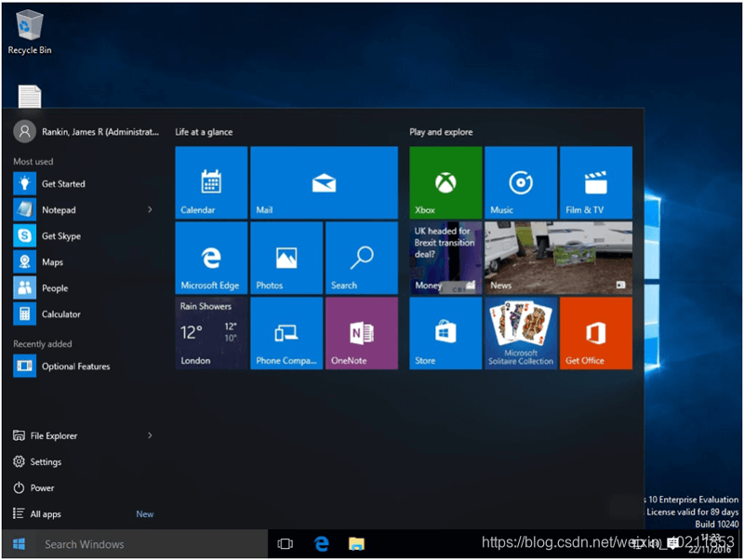Launch Microsoft Solitaire Collection tile

click(521, 333)
